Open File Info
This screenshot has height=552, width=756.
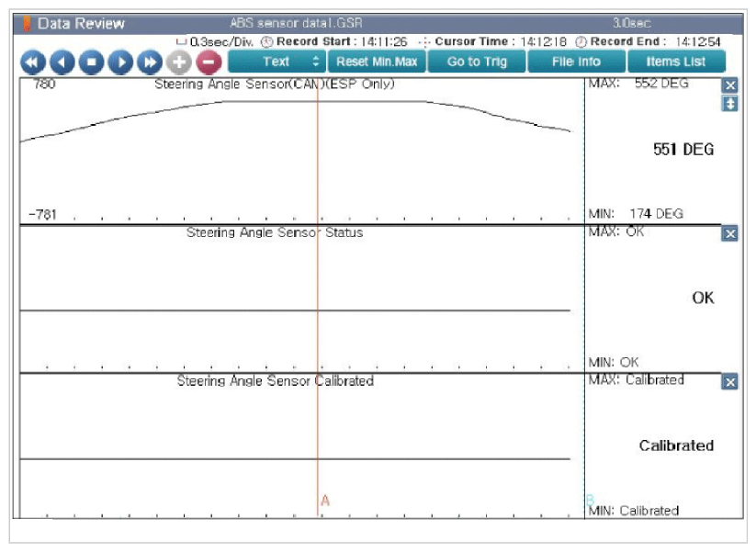[x=577, y=62]
